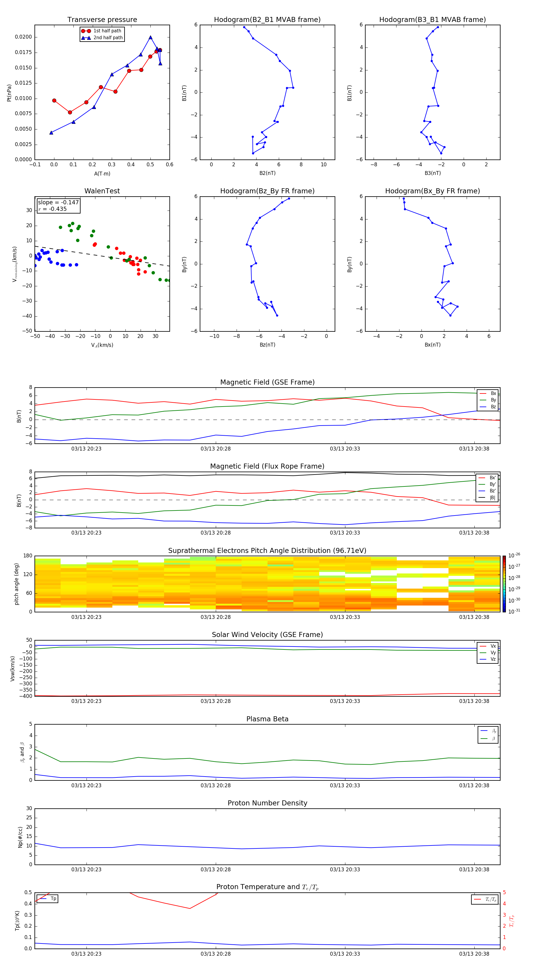Click the "Pt(nPa)" y-axis label
This screenshot has height=980, width=535.
9,92
